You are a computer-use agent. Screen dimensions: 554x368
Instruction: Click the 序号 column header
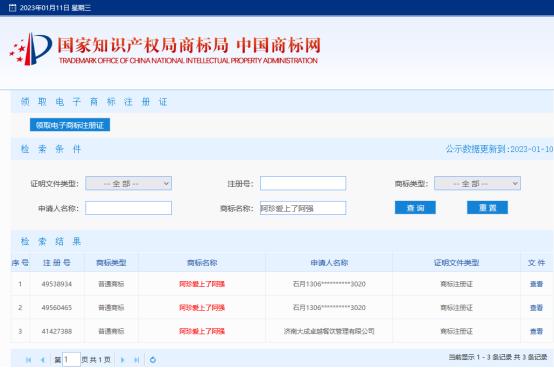(x=20, y=263)
